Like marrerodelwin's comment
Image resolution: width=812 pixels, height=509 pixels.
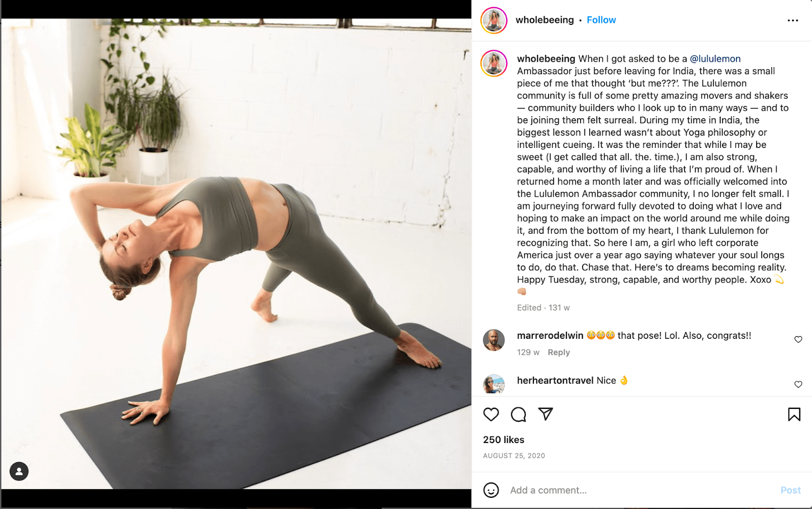coord(798,339)
